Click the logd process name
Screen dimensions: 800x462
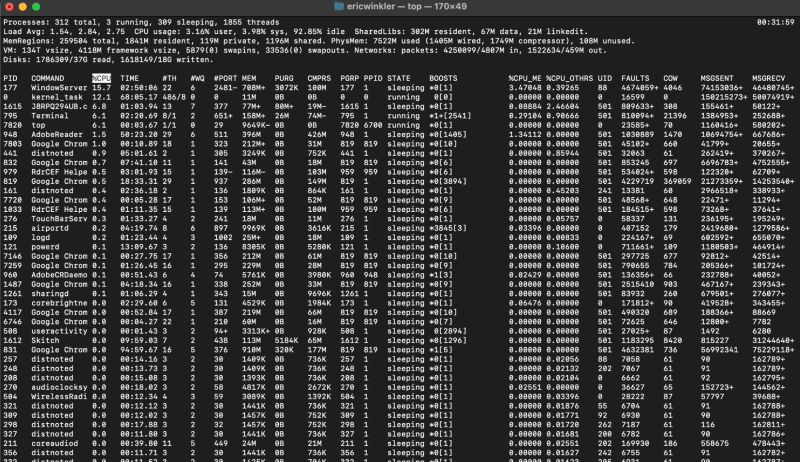pyautogui.click(x=40, y=237)
